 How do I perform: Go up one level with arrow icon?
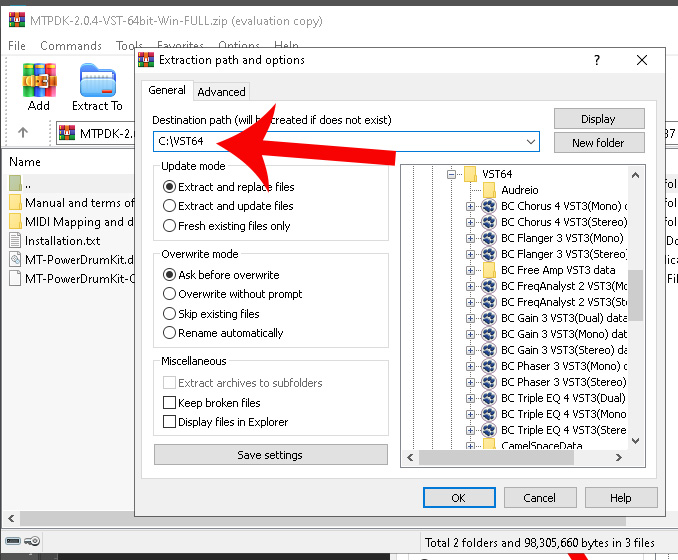point(23,133)
